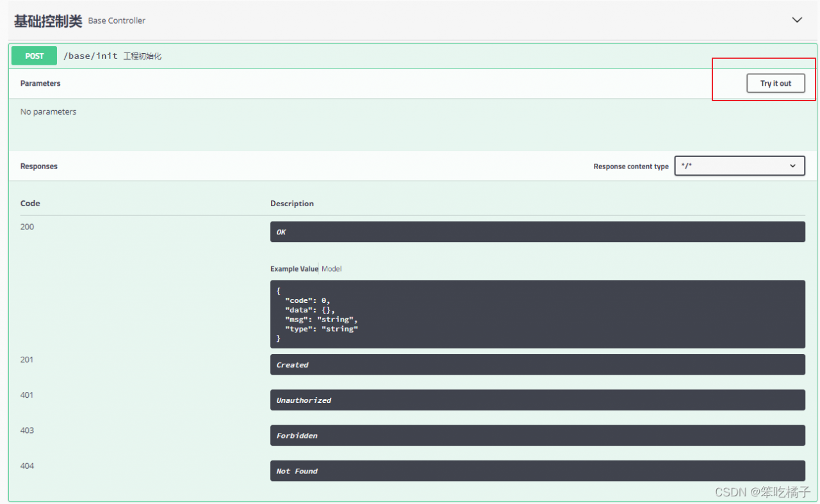Open the Response content type dropdown

[739, 166]
